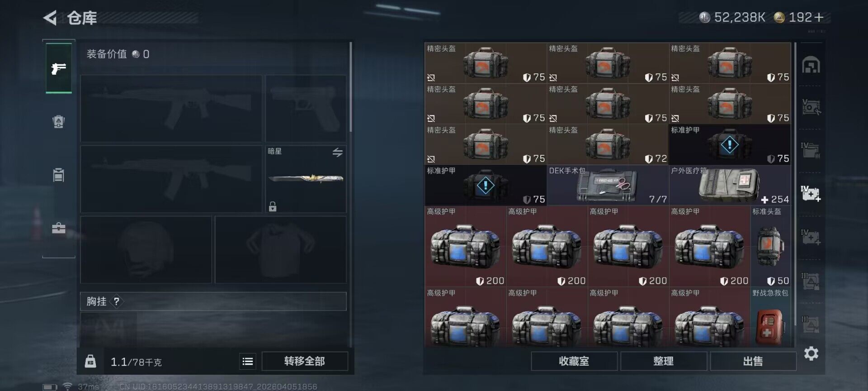Open the backpack sidebar tab
The image size is (868, 391).
pyautogui.click(x=59, y=121)
